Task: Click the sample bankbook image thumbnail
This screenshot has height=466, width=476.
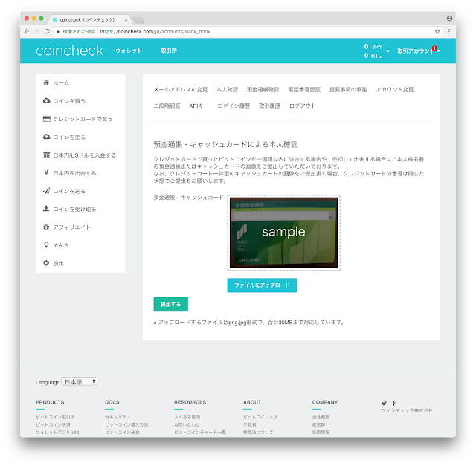Action: pyautogui.click(x=284, y=233)
